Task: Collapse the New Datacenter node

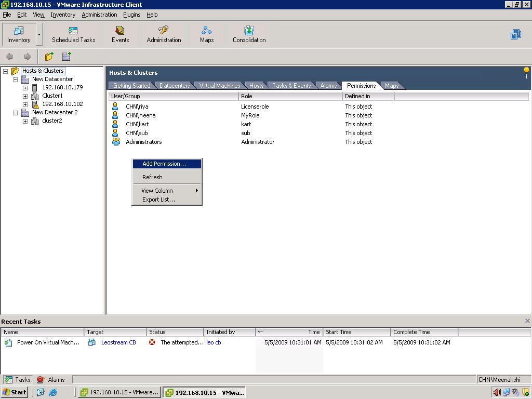Action: (15, 79)
